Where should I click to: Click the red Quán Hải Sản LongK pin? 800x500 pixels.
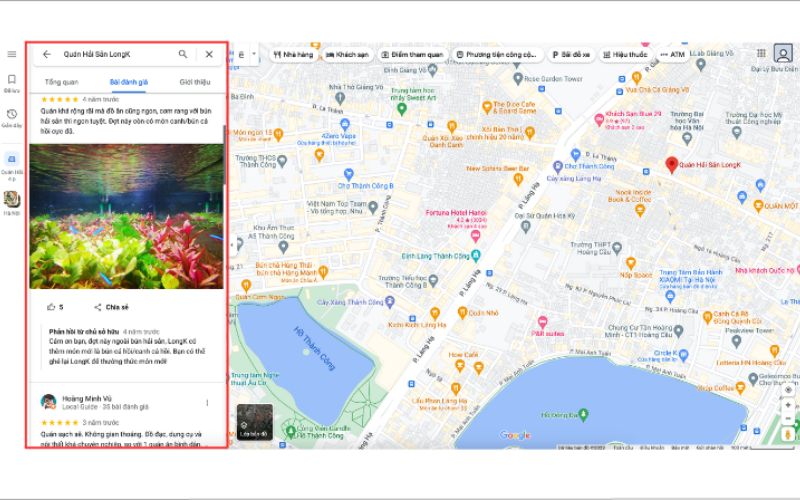coord(671,165)
